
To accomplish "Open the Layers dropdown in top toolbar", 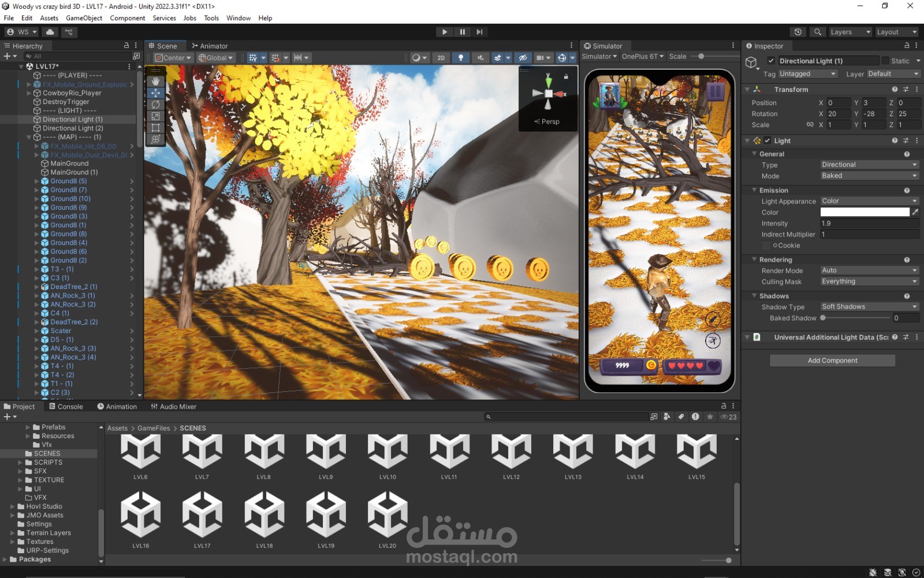I will coord(850,32).
